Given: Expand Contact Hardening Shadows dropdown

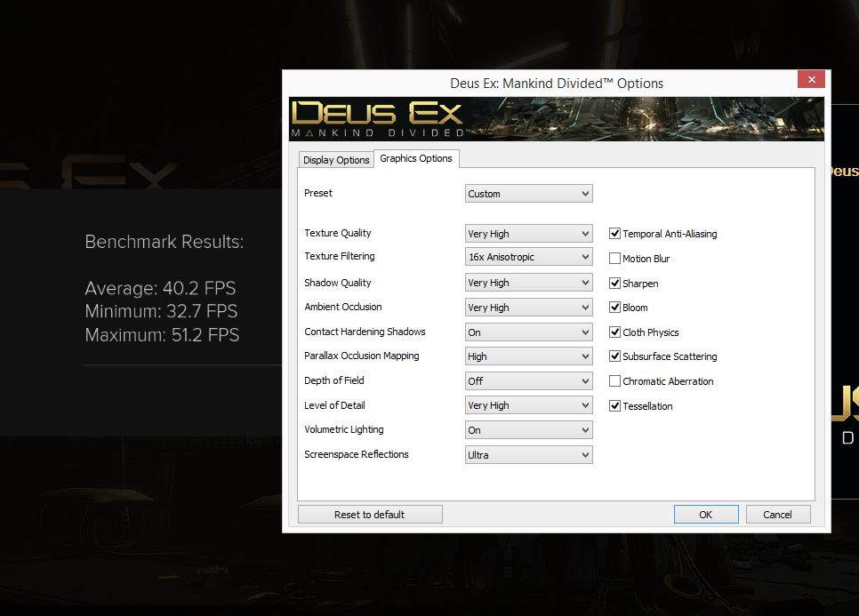Looking at the screenshot, I should [529, 332].
